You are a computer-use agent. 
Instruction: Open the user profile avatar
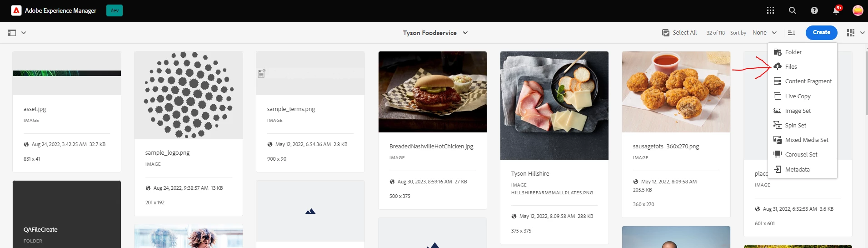(x=858, y=10)
